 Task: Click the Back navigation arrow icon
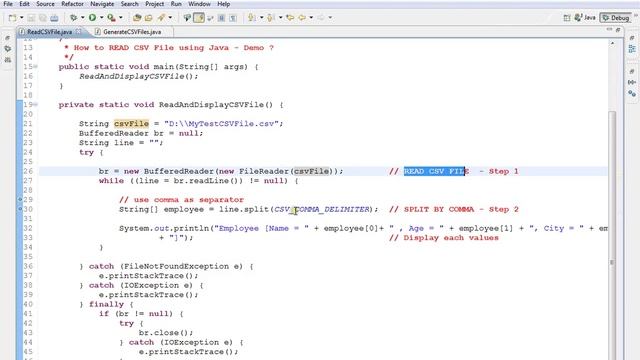point(302,18)
